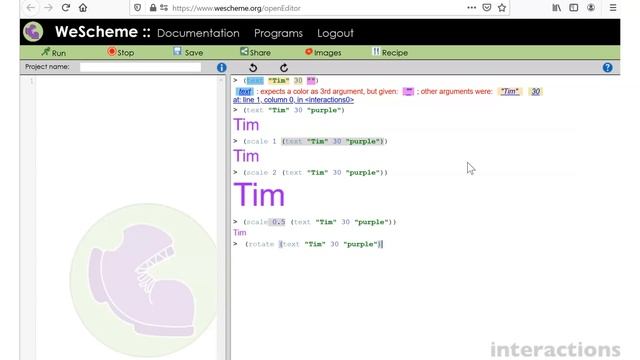Open the blue help question icon
Image resolution: width=640 pixels, height=360 pixels.
coord(607,67)
